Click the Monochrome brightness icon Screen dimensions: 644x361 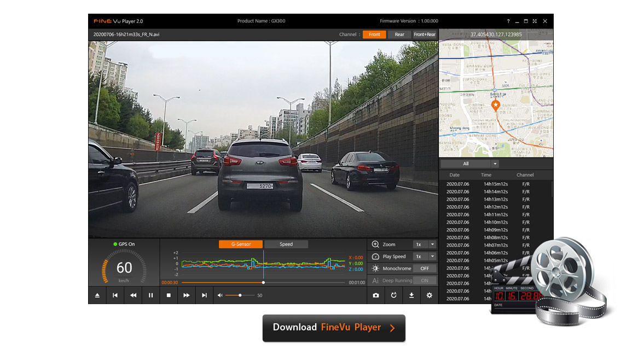375,268
